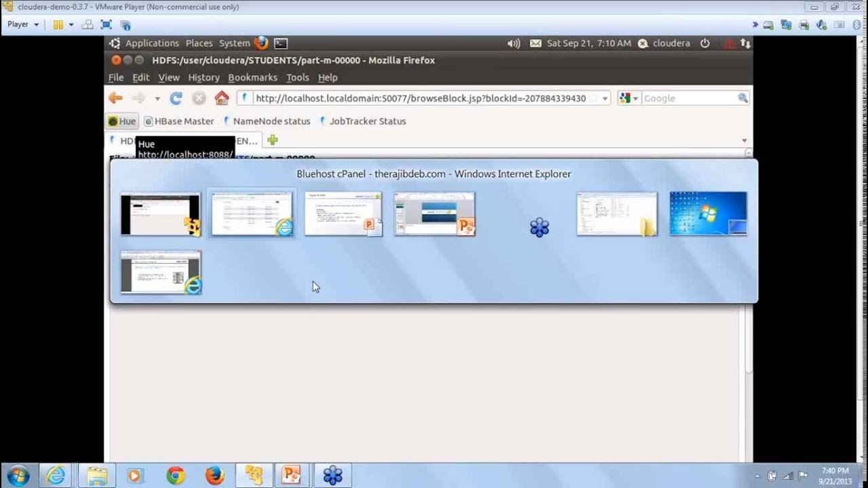Click the network up-down arrows indicator

[x=745, y=43]
